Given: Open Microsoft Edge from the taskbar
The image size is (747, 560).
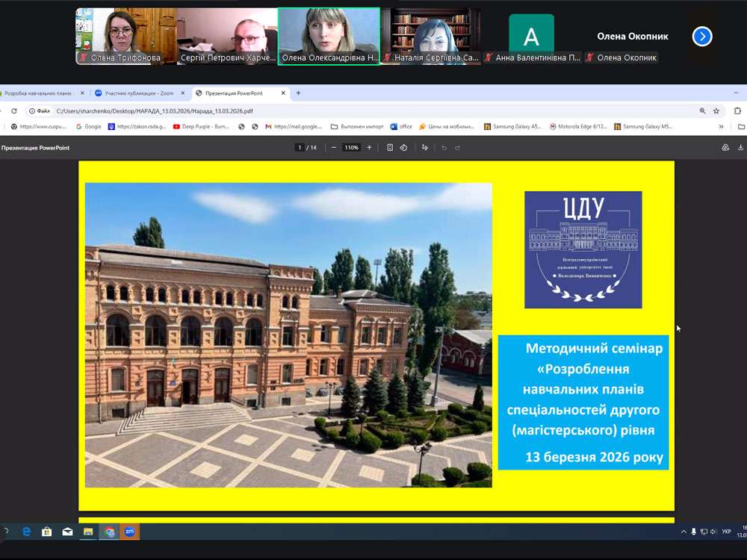Looking at the screenshot, I should tap(26, 532).
